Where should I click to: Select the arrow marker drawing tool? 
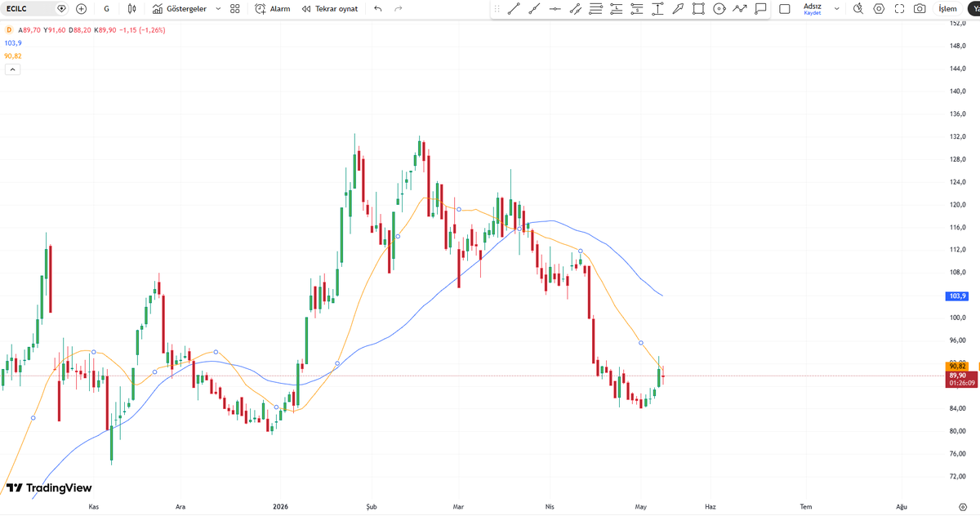coord(678,9)
